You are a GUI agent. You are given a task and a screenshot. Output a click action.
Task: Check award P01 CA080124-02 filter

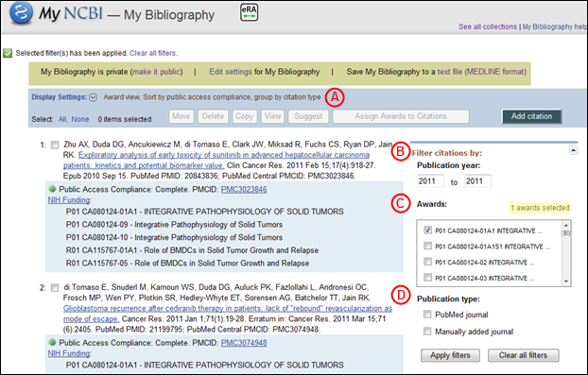[x=427, y=262]
